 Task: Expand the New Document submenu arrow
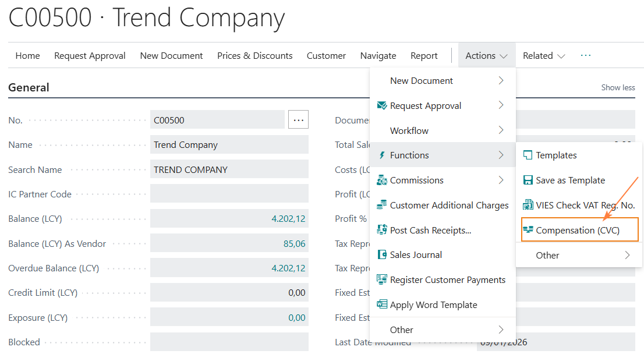[x=501, y=81]
